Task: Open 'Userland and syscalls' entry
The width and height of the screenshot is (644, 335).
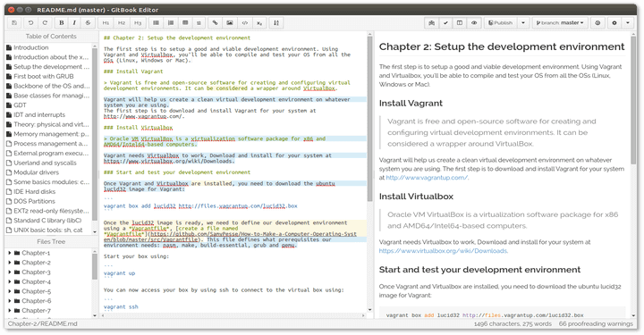Action: point(46,163)
